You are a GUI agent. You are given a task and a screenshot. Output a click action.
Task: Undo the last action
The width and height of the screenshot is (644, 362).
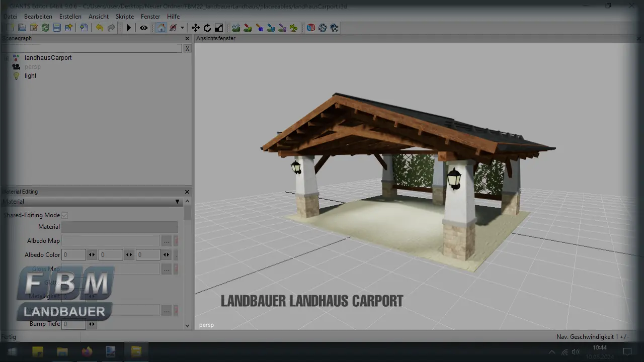point(99,28)
